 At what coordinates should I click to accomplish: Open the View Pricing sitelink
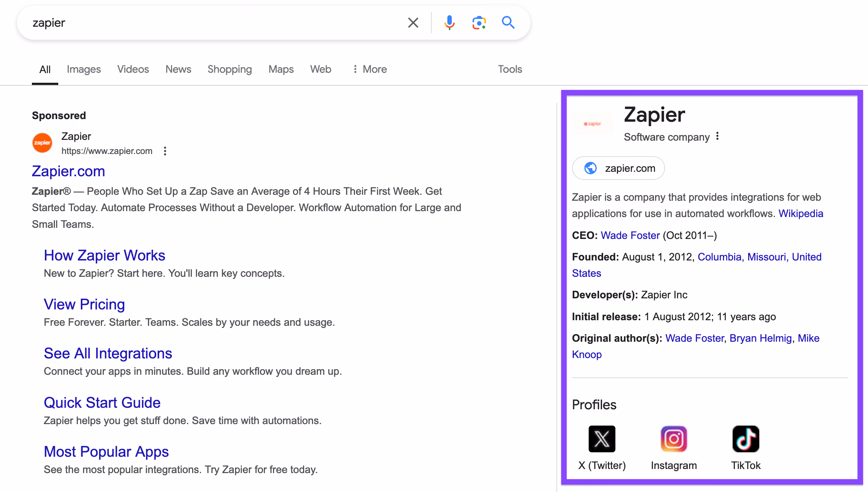84,305
